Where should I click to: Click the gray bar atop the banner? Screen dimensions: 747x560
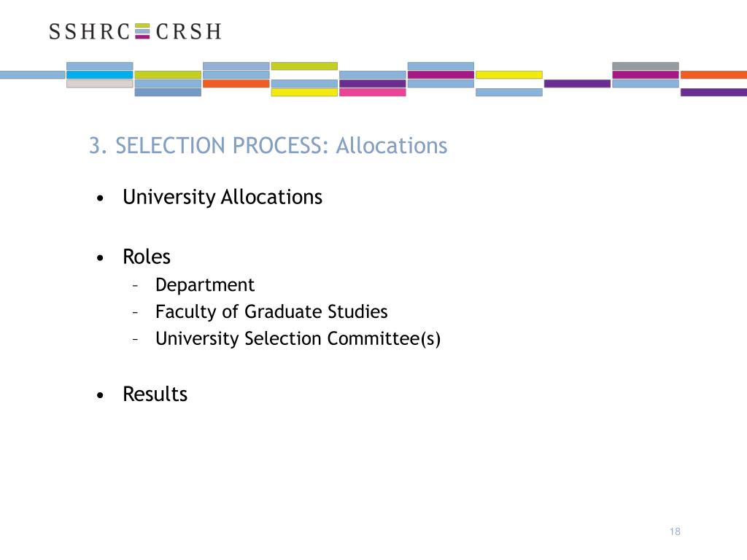point(646,66)
